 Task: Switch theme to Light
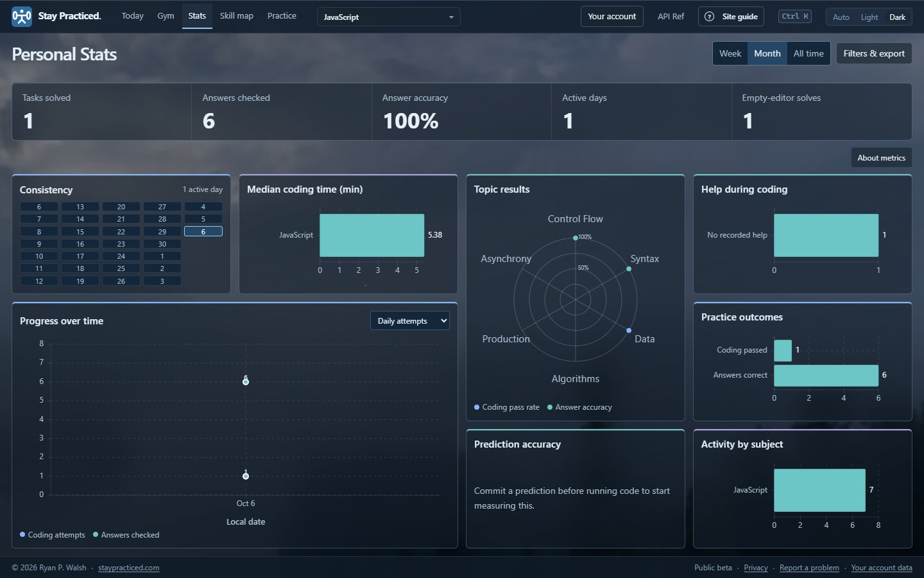tap(869, 17)
